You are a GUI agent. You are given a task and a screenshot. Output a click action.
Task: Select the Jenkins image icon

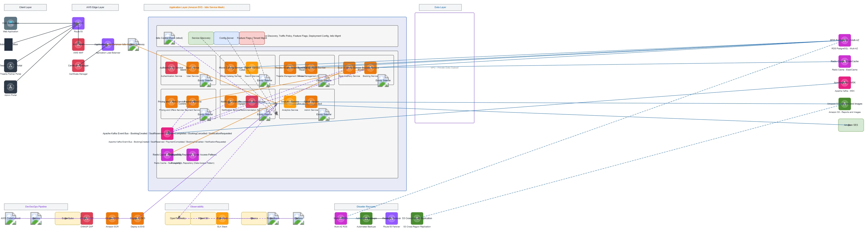[36, 218]
